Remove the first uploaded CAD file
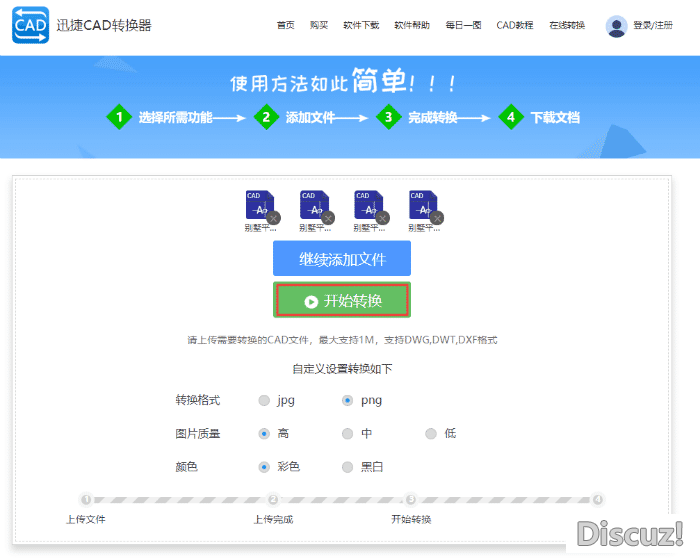Viewport: 700px width, 558px height. (x=274, y=217)
